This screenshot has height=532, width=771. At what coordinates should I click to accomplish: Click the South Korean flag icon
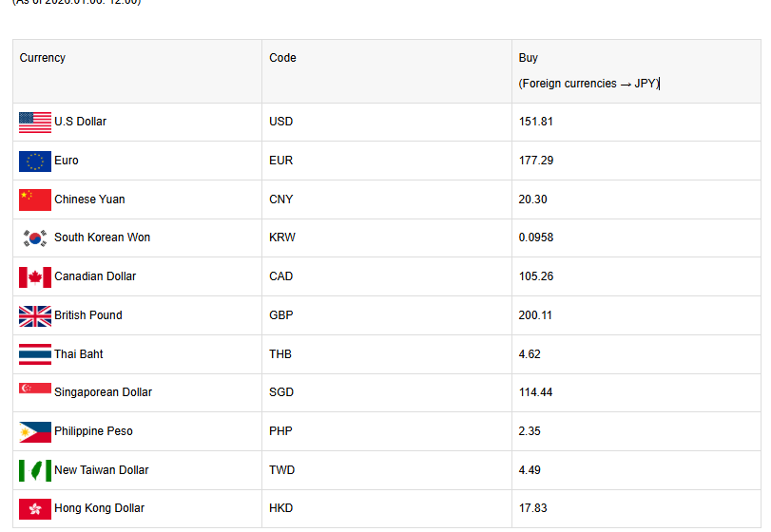(35, 237)
